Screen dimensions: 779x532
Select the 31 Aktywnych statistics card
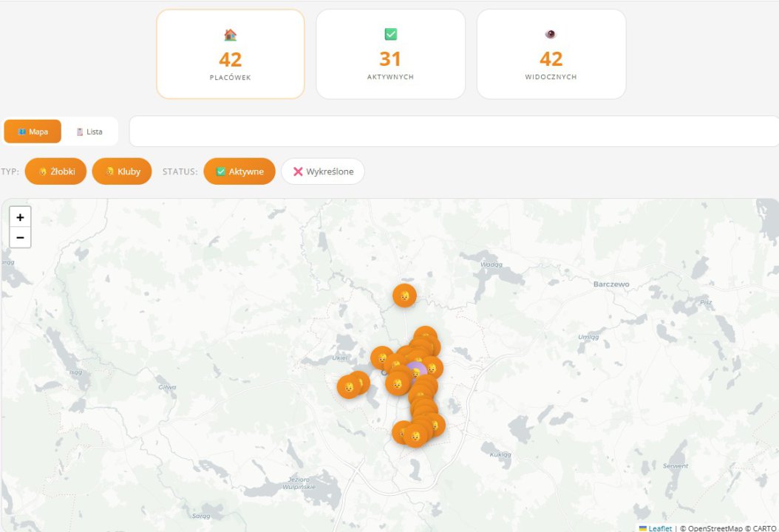[x=390, y=54]
